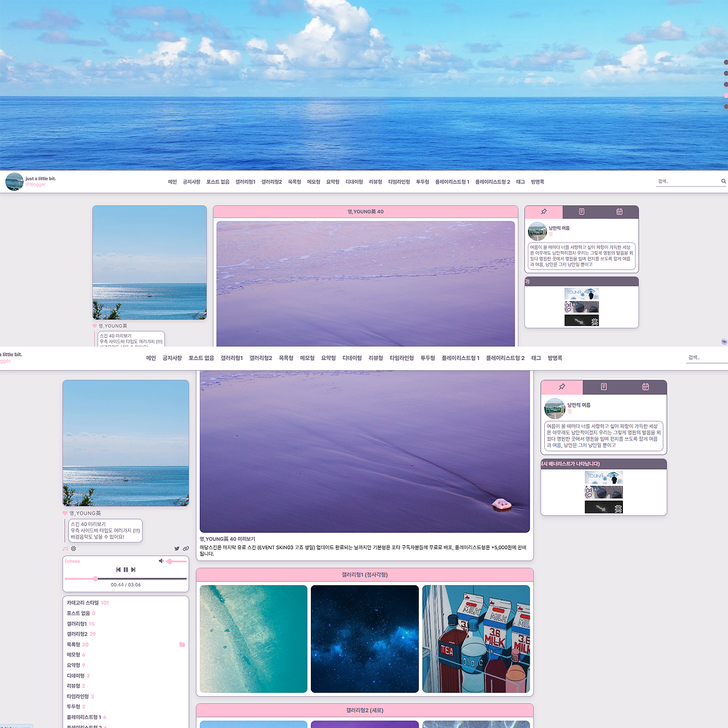Skip to the next track in the player
Image resolution: width=728 pixels, height=728 pixels.
tap(133, 570)
